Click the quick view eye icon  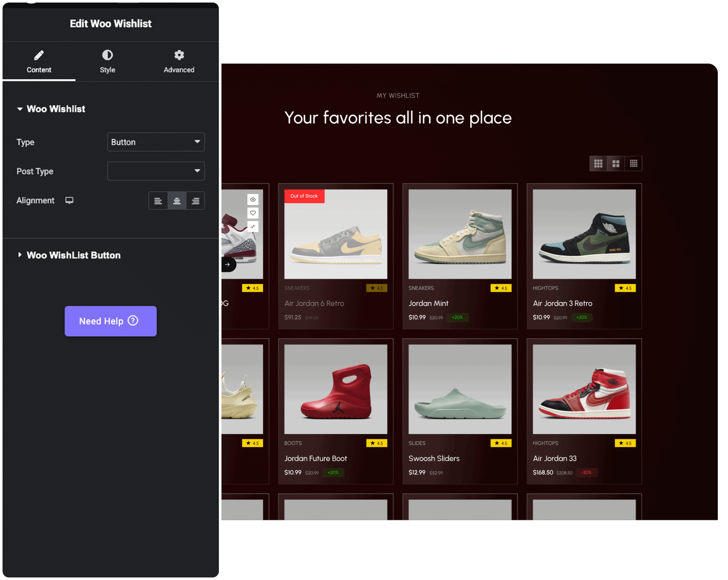tap(253, 199)
